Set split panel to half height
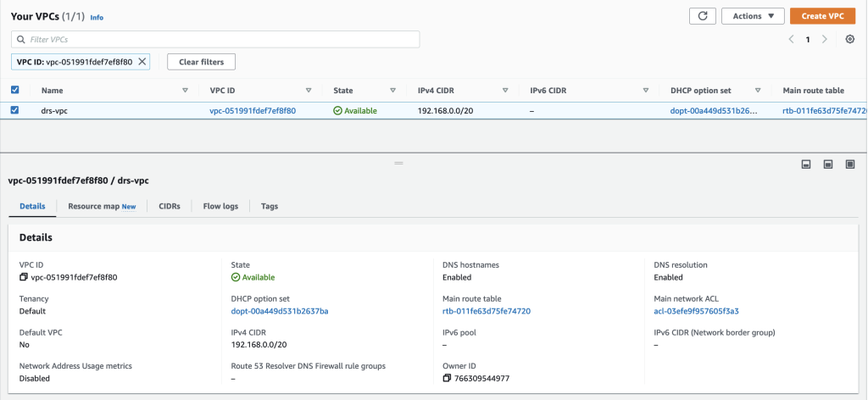The width and height of the screenshot is (868, 400). (x=828, y=164)
